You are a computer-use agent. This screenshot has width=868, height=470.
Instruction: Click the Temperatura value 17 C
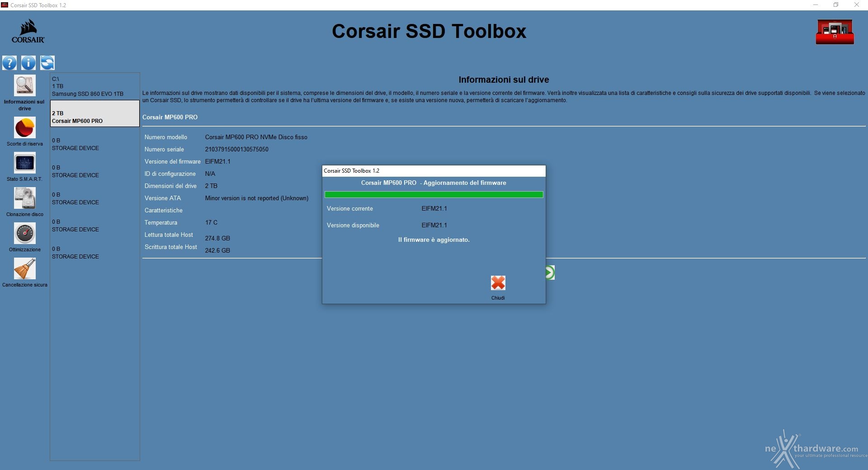211,222
